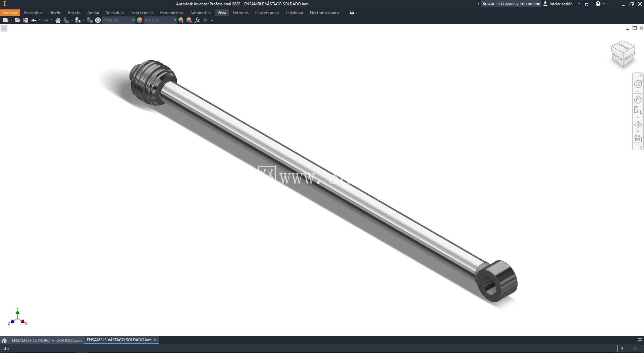Switch to the Herramientas ribbon tab

click(171, 13)
